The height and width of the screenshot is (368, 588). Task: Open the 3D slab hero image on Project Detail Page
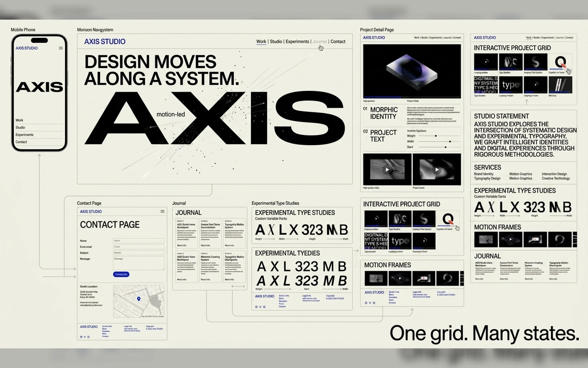tap(412, 71)
